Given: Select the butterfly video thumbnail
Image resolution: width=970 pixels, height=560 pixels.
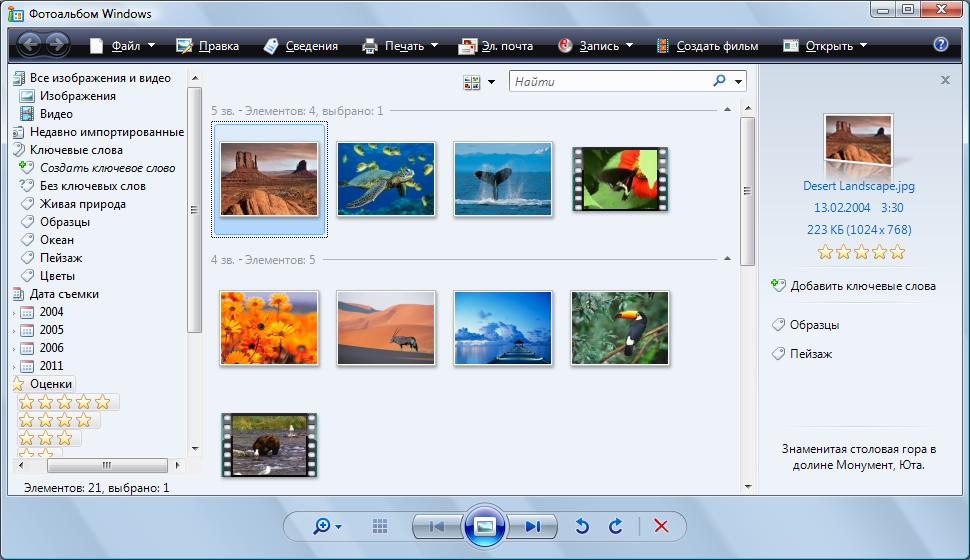Looking at the screenshot, I should pyautogui.click(x=620, y=179).
